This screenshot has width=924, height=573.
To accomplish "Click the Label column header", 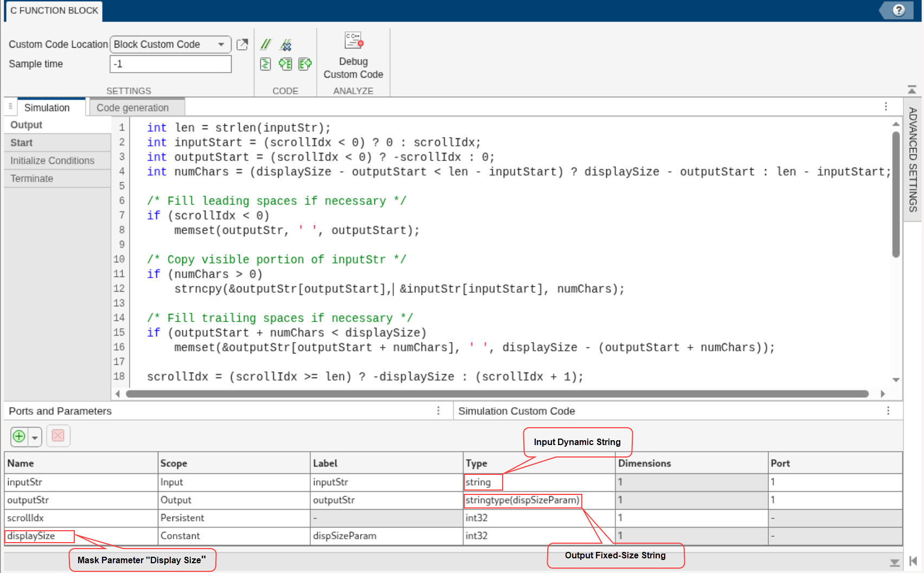I will (x=387, y=463).
